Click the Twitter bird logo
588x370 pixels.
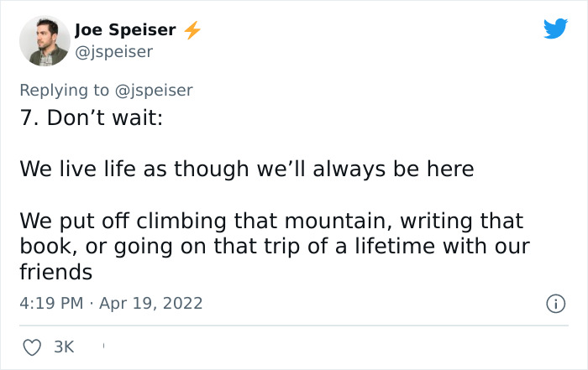(555, 29)
